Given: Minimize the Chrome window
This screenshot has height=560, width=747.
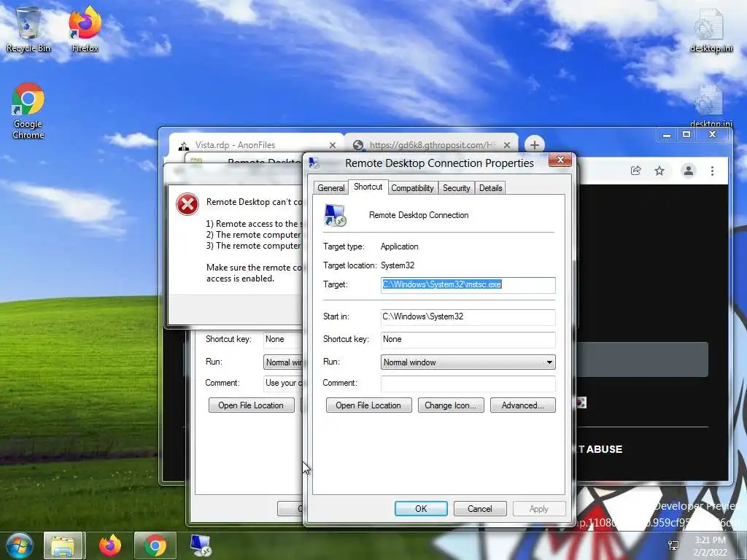Looking at the screenshot, I should [x=667, y=135].
